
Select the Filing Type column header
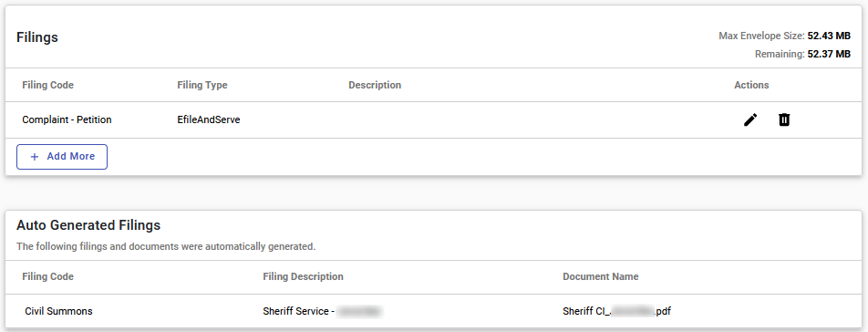click(x=202, y=85)
